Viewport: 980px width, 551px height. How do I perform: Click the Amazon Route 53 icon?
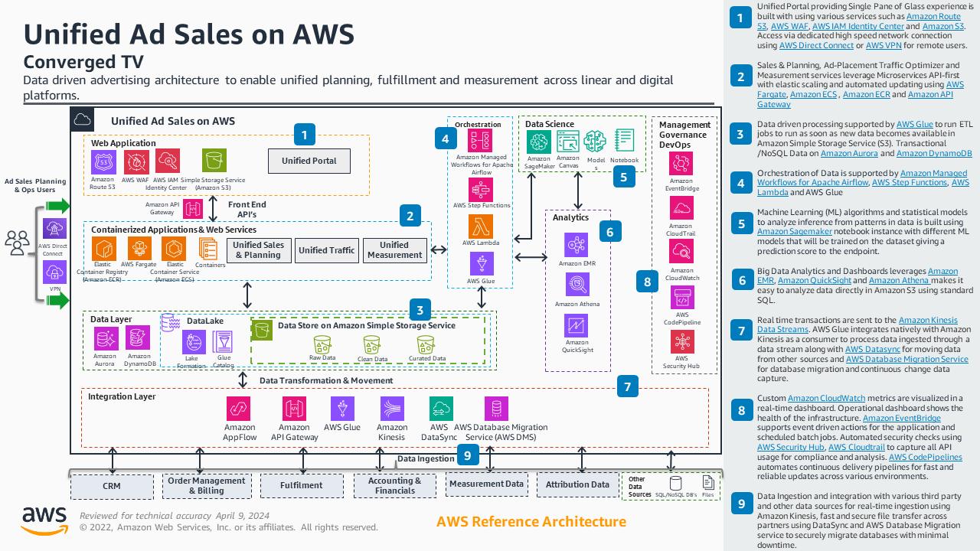coord(103,161)
